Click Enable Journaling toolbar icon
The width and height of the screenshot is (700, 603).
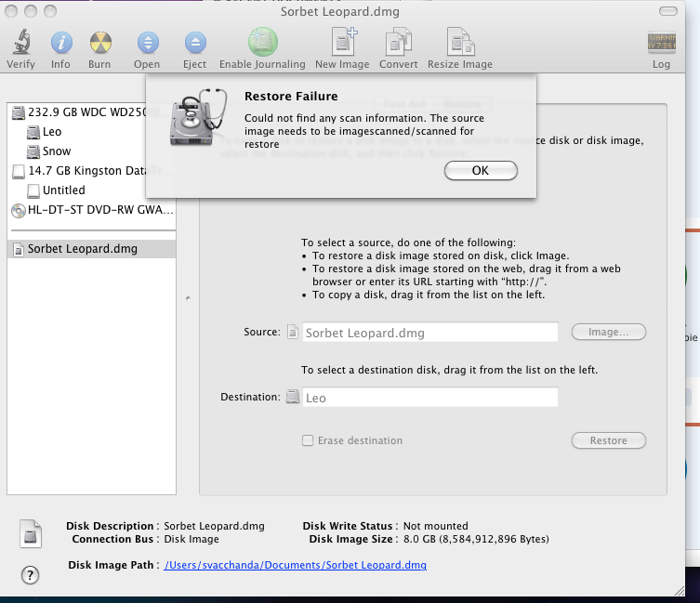262,42
